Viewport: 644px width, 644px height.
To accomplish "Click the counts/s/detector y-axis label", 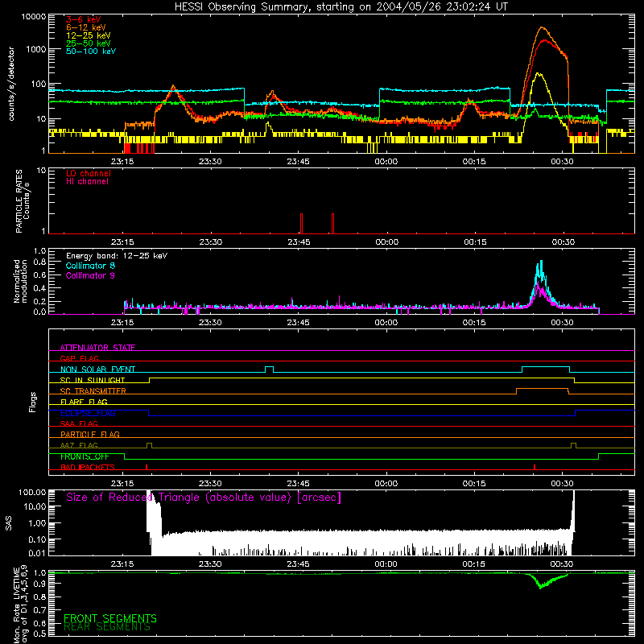I will point(11,84).
